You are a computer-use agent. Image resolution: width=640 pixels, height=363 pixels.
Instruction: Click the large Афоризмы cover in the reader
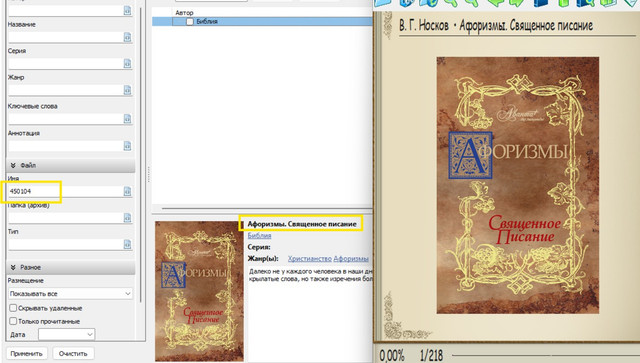(x=518, y=185)
